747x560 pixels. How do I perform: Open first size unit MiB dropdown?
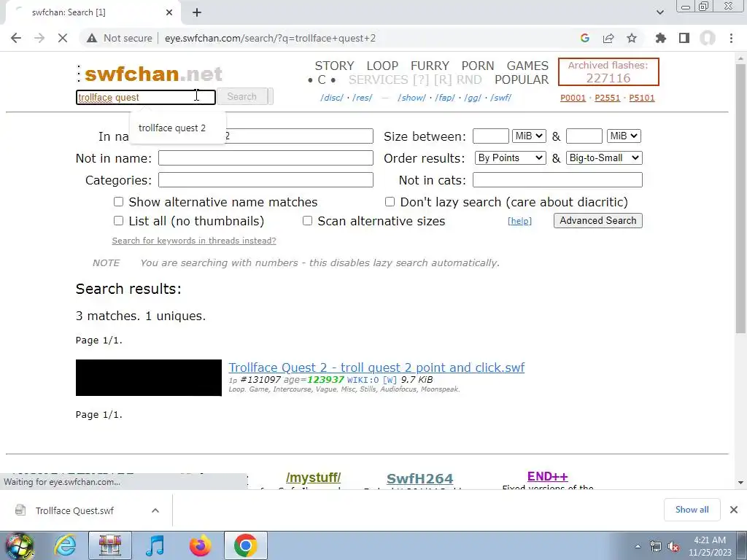[530, 136]
